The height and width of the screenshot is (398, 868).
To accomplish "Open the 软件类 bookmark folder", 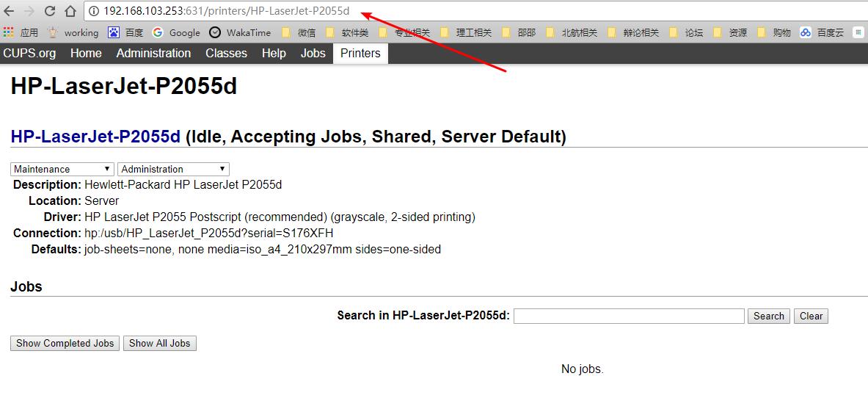I will (x=347, y=33).
